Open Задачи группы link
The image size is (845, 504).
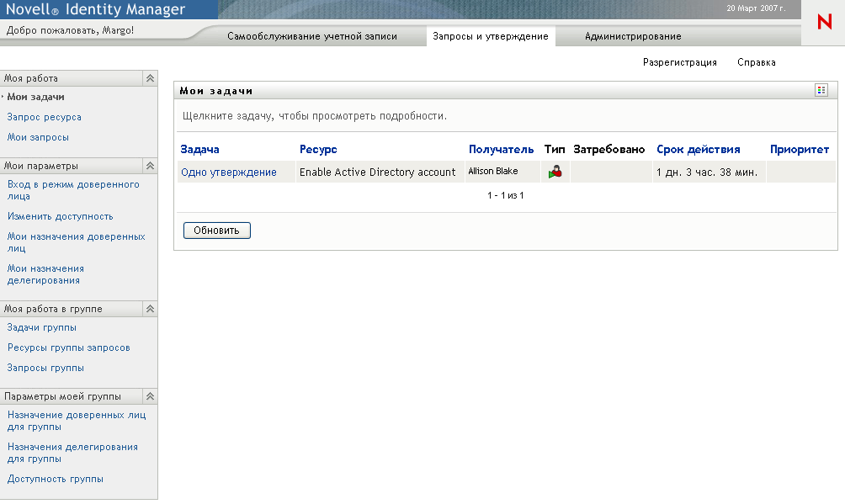[x=41, y=328]
